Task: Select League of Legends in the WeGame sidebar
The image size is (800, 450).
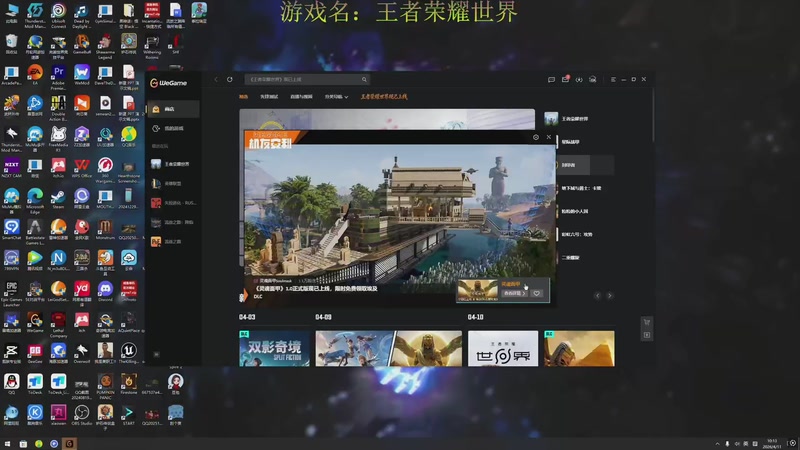Action: pos(173,183)
